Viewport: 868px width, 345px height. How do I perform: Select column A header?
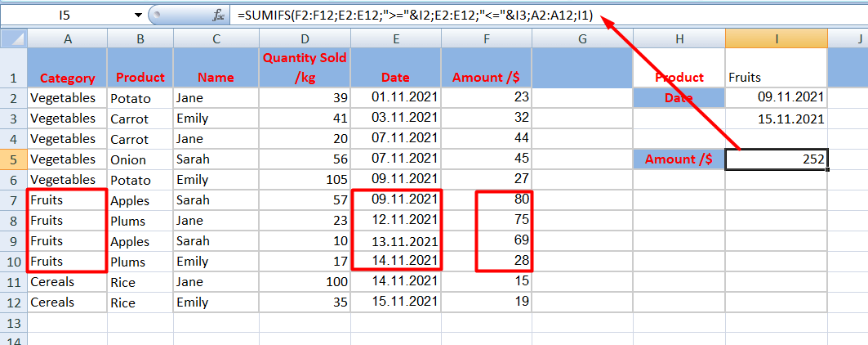(67, 38)
